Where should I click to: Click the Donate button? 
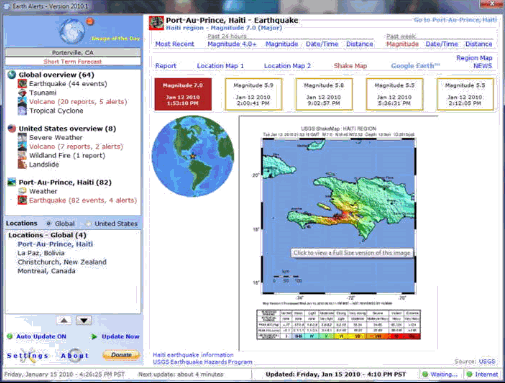[121, 355]
